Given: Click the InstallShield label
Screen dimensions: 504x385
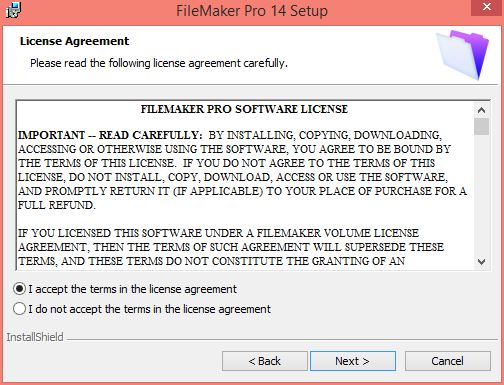Looking at the screenshot, I should pyautogui.click(x=35, y=337).
